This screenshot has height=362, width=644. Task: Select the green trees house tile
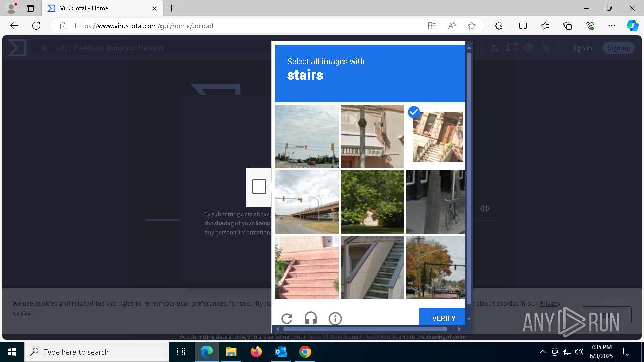pyautogui.click(x=372, y=202)
